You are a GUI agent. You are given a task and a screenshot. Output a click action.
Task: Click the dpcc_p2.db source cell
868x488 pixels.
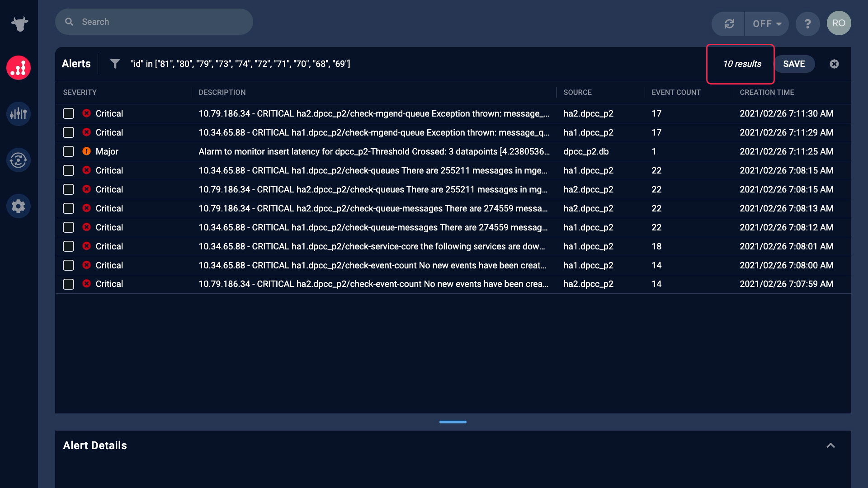[586, 151]
